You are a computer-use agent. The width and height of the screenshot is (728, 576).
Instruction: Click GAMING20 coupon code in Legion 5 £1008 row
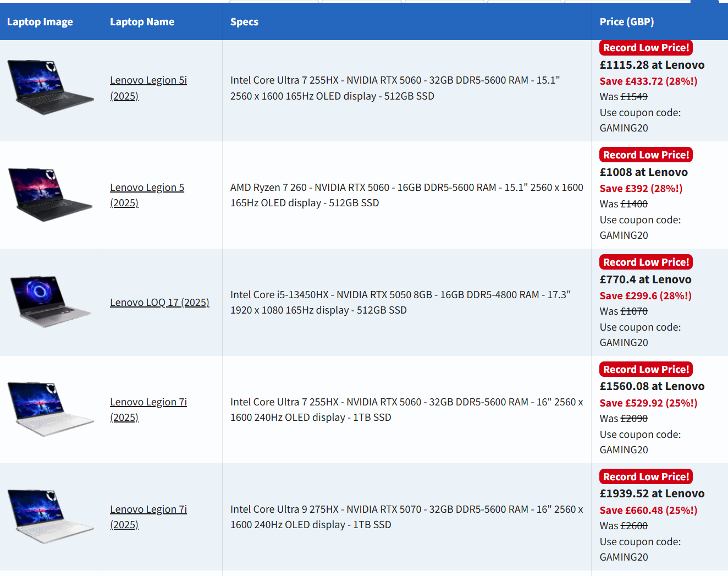624,235
